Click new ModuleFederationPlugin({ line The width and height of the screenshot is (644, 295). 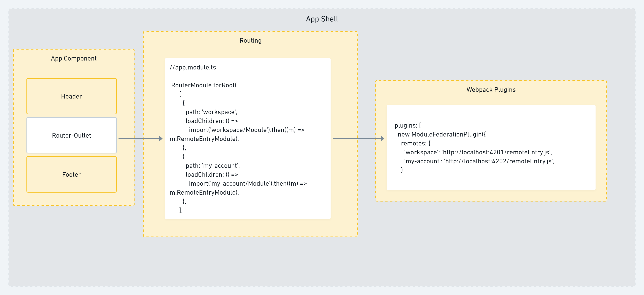441,134
